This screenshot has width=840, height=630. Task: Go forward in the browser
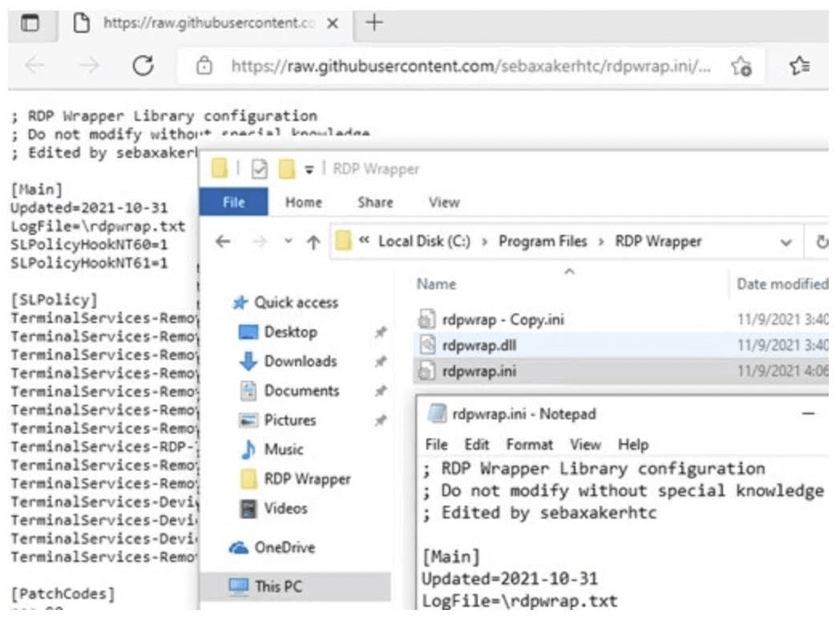tap(89, 66)
